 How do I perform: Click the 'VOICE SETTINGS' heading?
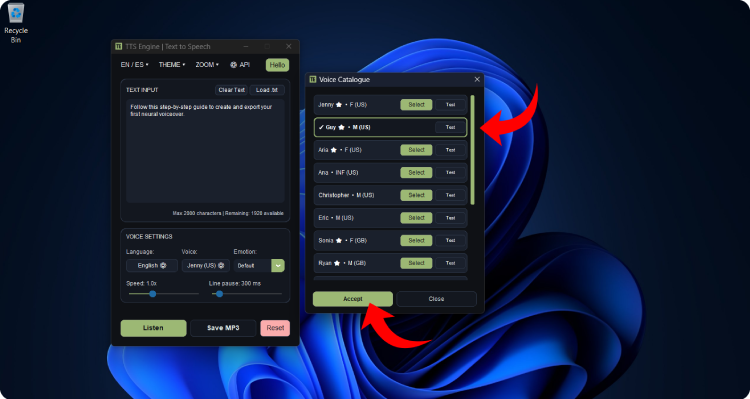(x=149, y=237)
